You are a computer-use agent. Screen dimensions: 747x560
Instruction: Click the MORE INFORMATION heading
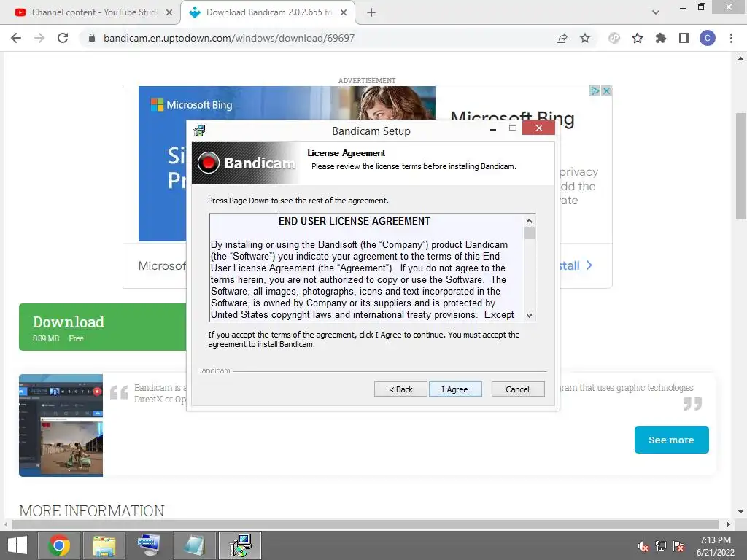coord(91,510)
